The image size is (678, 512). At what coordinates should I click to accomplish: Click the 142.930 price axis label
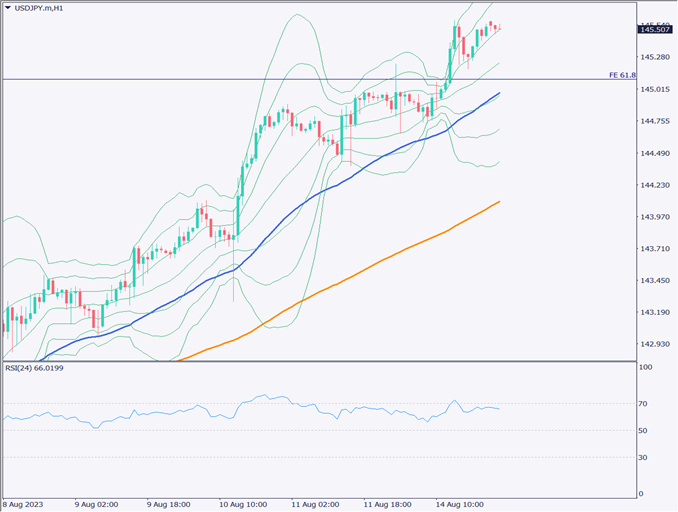[x=655, y=344]
